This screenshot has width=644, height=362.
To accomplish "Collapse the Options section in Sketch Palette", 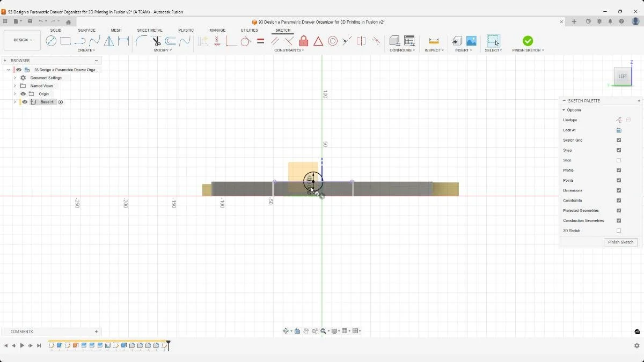I will 563,110.
